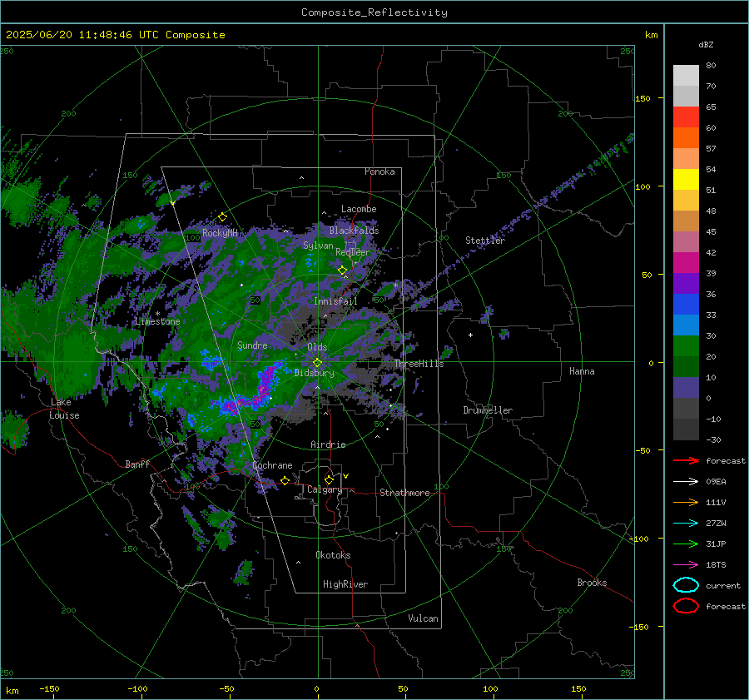Screen dimensions: 749x700
Task: Select the purple 36-39 dBZ swatch
Action: [x=686, y=283]
